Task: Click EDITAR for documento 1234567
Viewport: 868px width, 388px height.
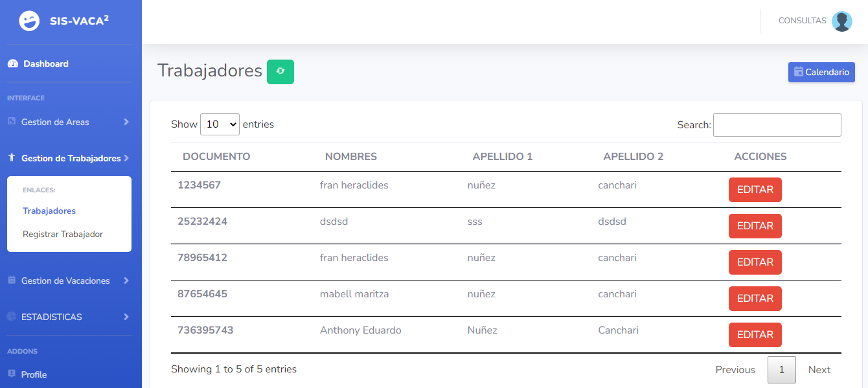Action: [755, 189]
